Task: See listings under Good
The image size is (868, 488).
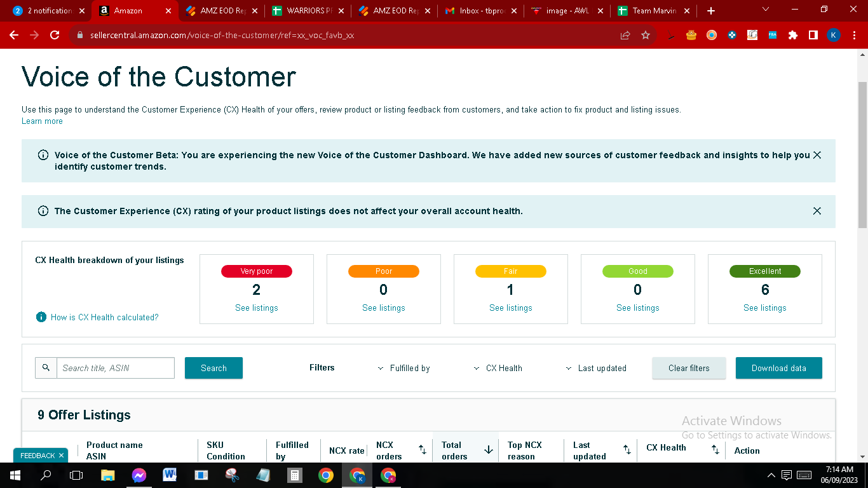Action: tap(638, 308)
